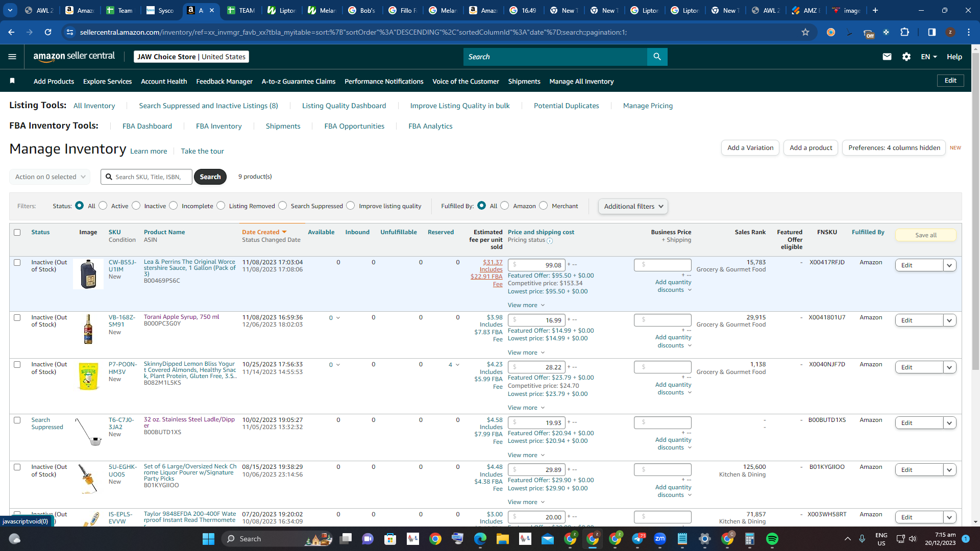This screenshot has width=980, height=551.
Task: Open Preferences: 4 columns hidden
Action: click(894, 148)
